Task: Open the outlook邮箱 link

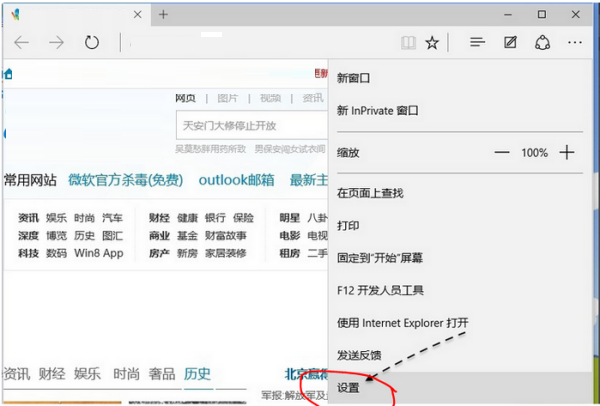Action: [x=235, y=180]
